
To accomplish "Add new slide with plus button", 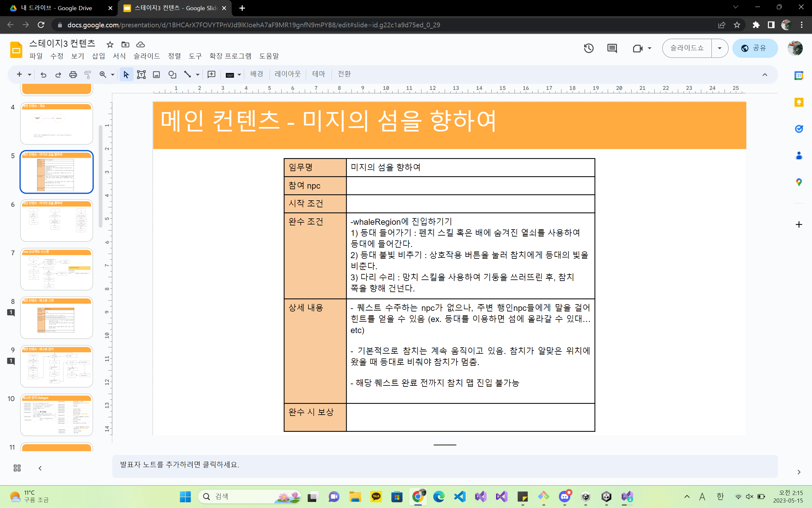I will [19, 75].
